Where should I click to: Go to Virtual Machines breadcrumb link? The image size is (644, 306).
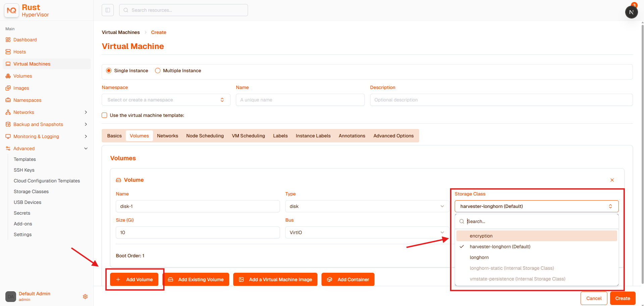(x=121, y=32)
